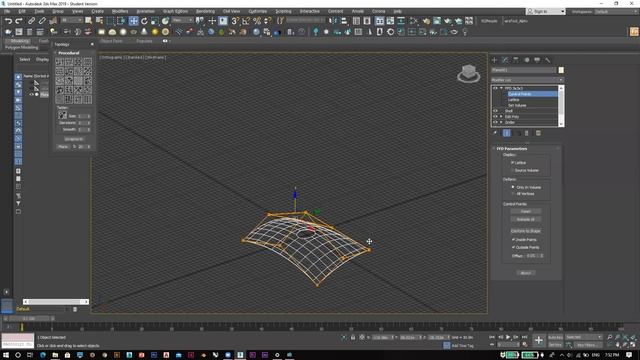The width and height of the screenshot is (640, 360).
Task: Open the Create tab in command panel
Action: (494, 60)
